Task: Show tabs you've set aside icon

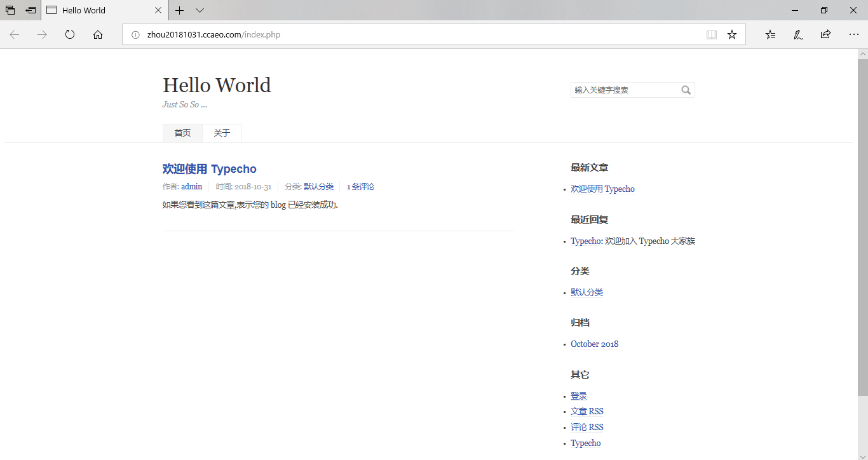Action: coord(10,10)
